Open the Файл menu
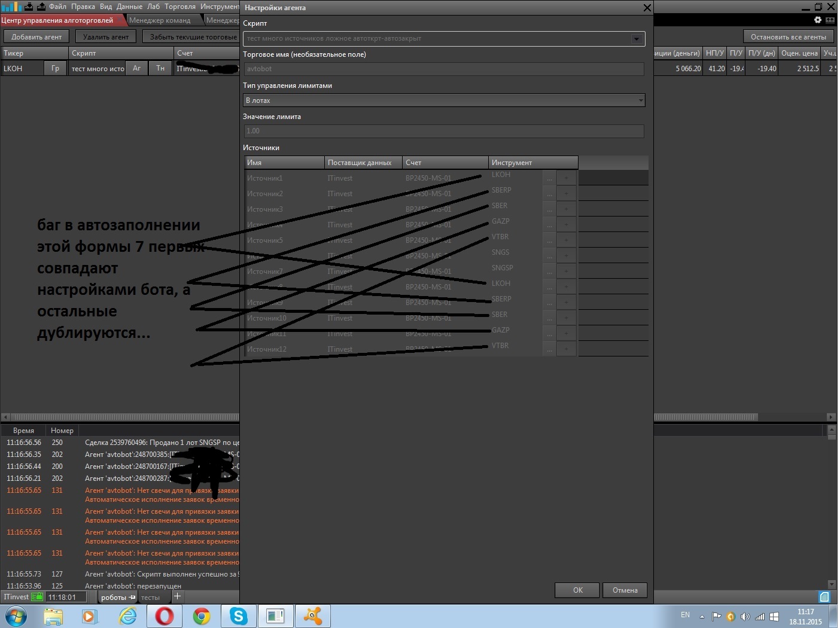 click(x=57, y=7)
